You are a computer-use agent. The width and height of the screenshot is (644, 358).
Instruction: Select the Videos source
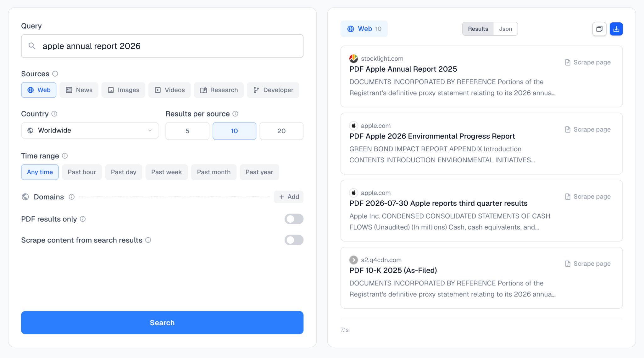point(169,90)
